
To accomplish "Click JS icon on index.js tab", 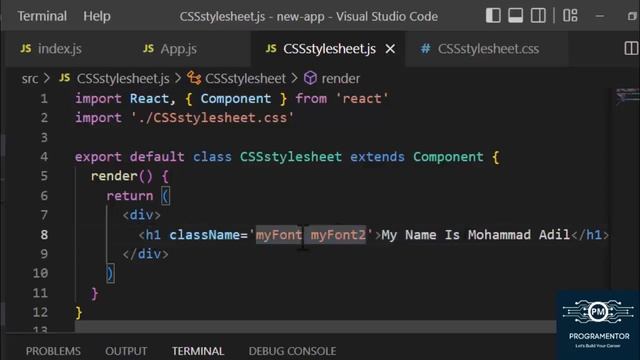I will tap(26, 49).
